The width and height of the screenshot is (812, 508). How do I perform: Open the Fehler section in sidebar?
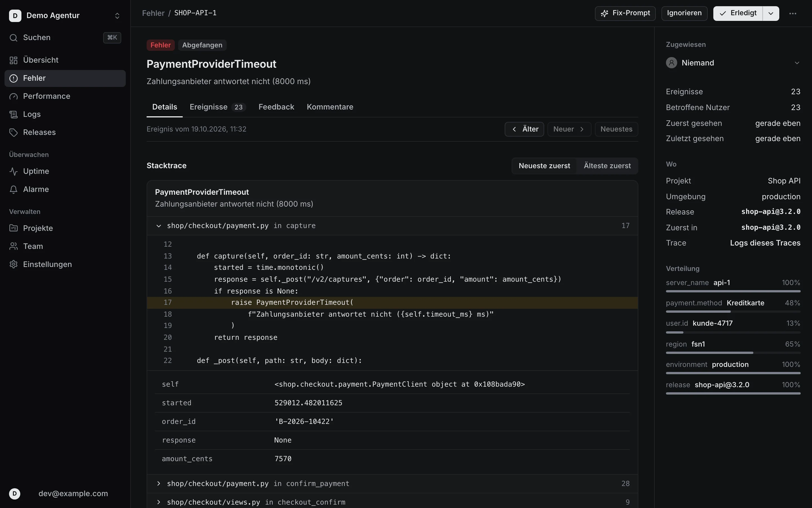click(x=65, y=78)
